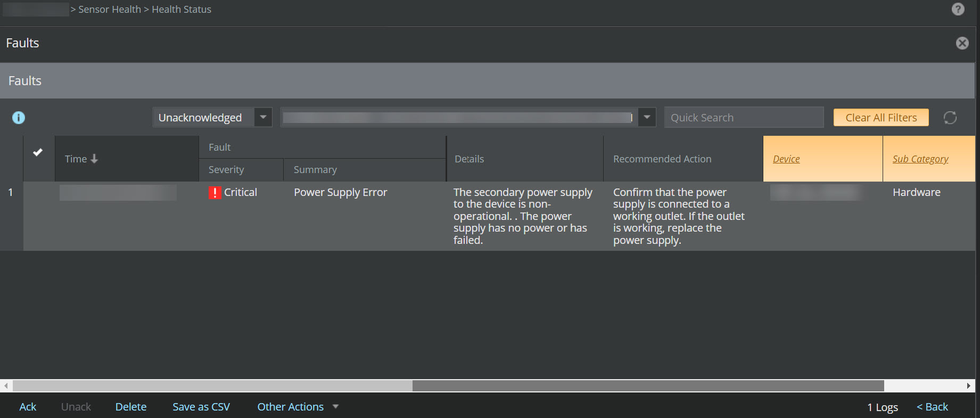Click the Health Status breadcrumb
This screenshot has height=418, width=980.
tap(182, 10)
